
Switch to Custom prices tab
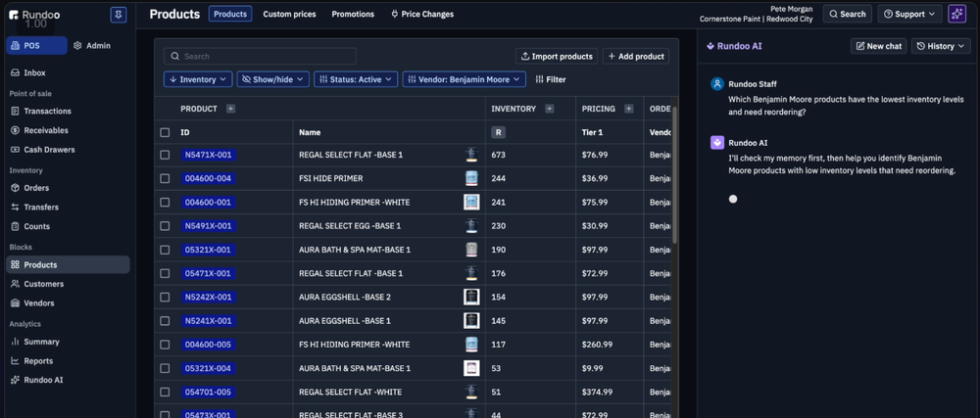pyautogui.click(x=289, y=14)
